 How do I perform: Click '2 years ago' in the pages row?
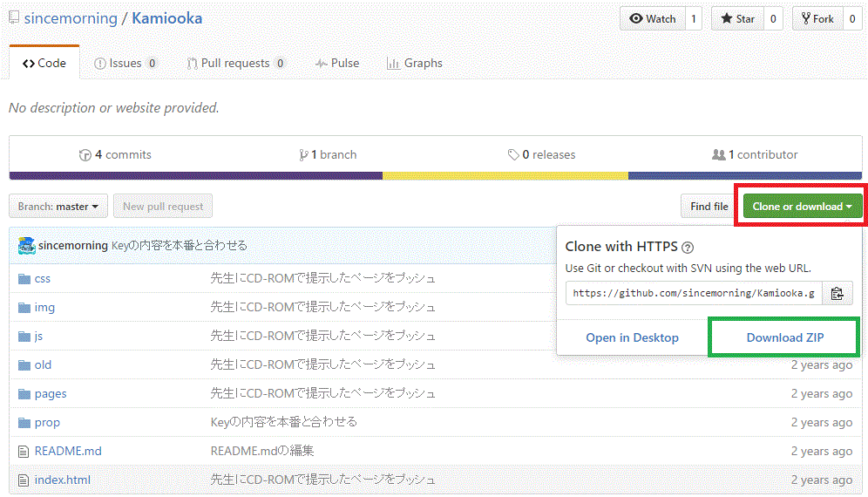822,394
